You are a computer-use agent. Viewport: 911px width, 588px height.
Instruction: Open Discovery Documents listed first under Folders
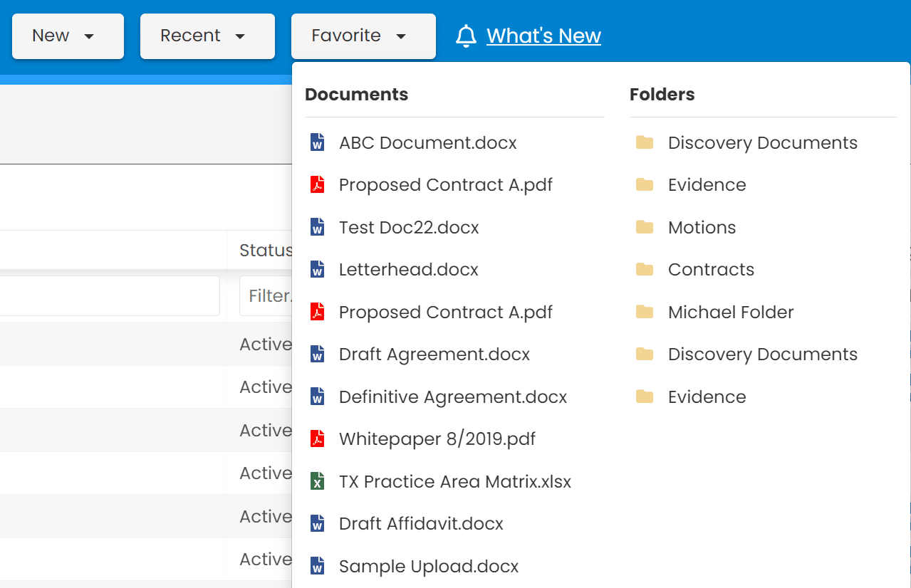(762, 142)
